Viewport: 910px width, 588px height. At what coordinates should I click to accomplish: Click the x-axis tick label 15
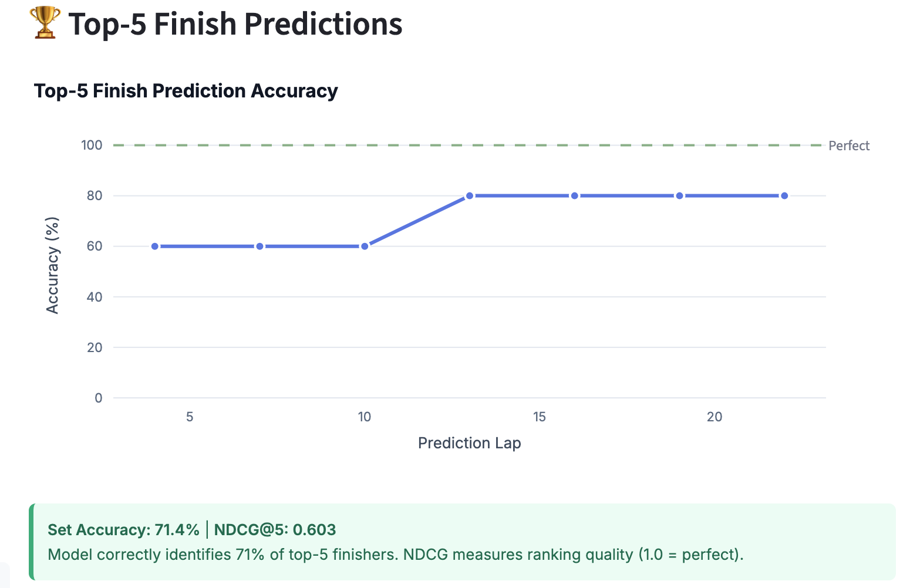pos(540,417)
